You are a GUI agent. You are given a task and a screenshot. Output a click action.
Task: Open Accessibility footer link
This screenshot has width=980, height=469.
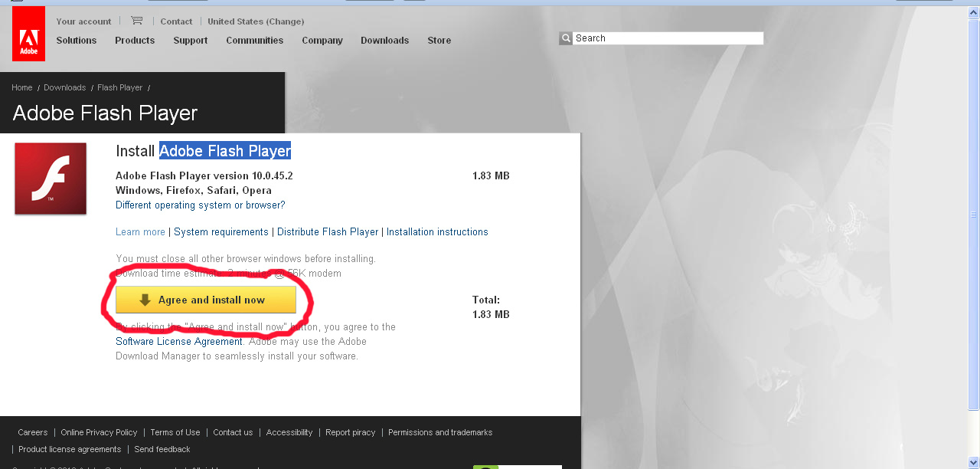pyautogui.click(x=289, y=433)
